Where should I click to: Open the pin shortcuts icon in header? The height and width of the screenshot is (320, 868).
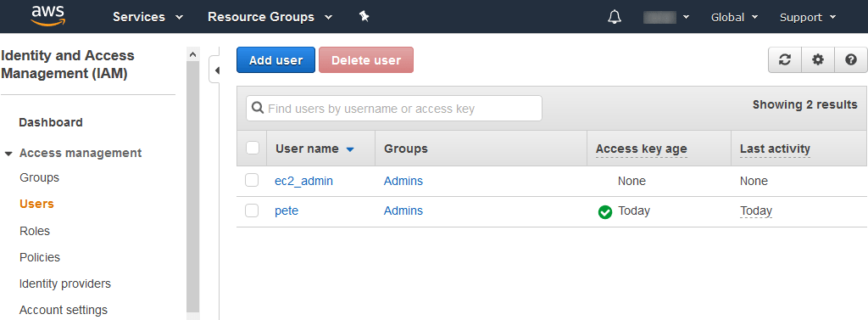pyautogui.click(x=364, y=17)
